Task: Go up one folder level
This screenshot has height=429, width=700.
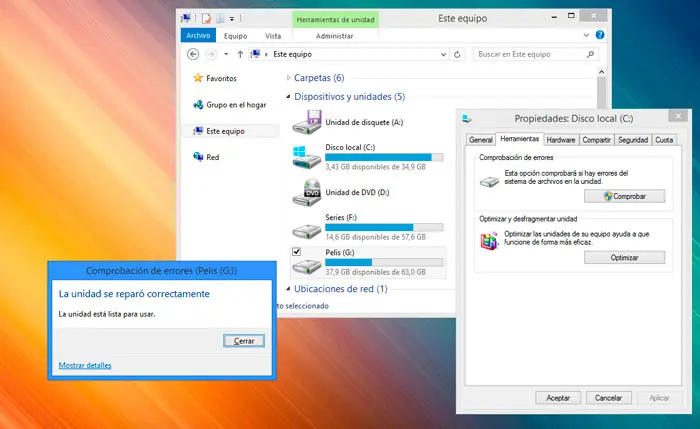Action: click(240, 54)
